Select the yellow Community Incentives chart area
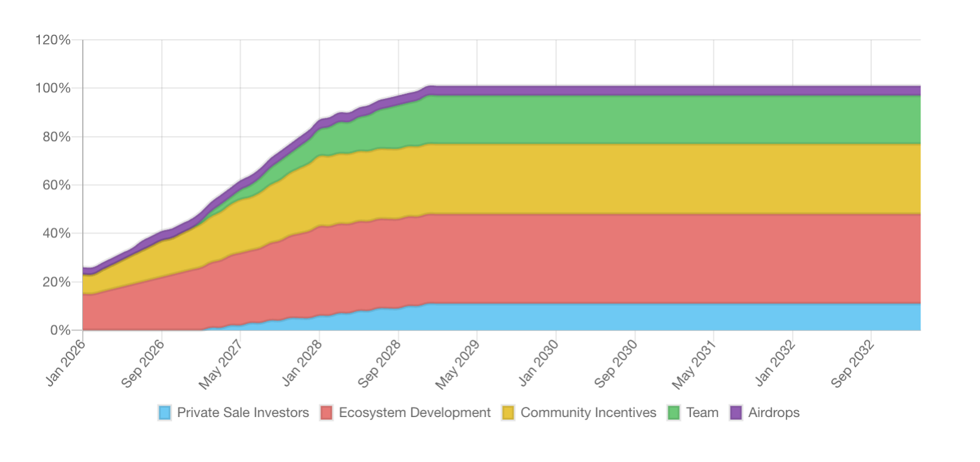Screen dimensions: 980x462 (632, 178)
